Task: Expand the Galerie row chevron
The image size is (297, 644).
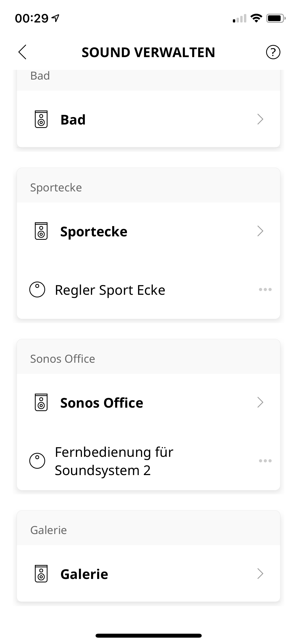Action: pyautogui.click(x=260, y=574)
